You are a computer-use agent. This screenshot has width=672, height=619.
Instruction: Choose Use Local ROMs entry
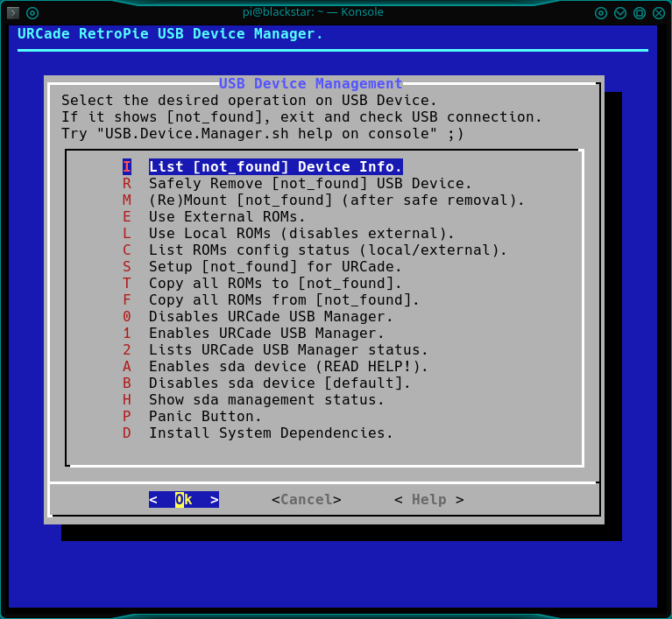[301, 234]
